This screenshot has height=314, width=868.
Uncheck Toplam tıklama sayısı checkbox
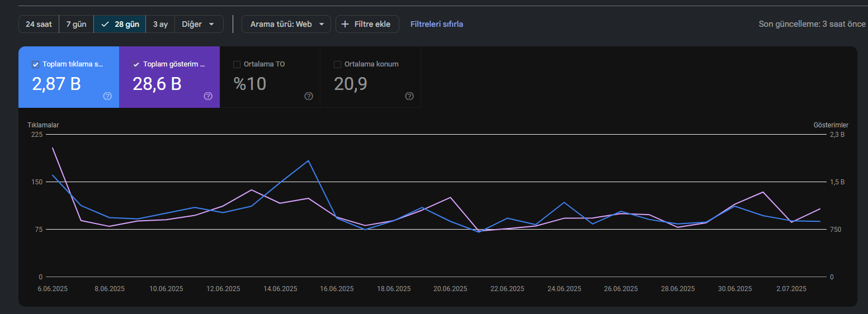point(36,64)
